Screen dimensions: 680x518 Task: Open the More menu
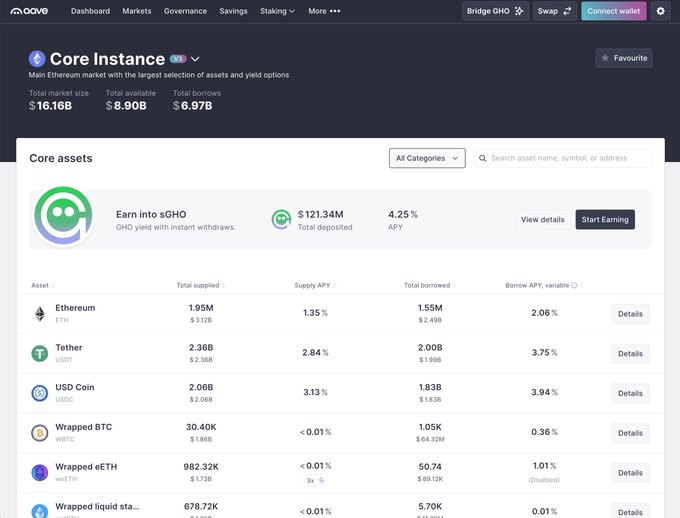[324, 11]
